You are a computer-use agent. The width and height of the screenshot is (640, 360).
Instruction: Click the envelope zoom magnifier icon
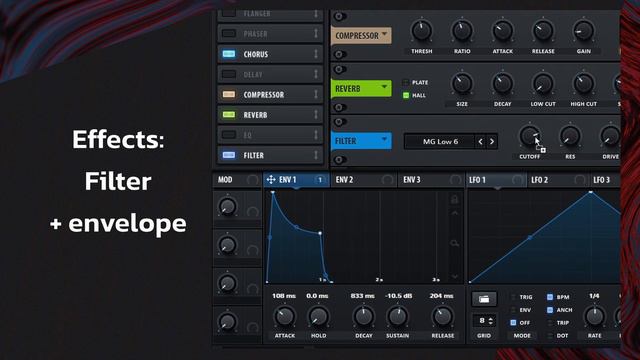[454, 244]
